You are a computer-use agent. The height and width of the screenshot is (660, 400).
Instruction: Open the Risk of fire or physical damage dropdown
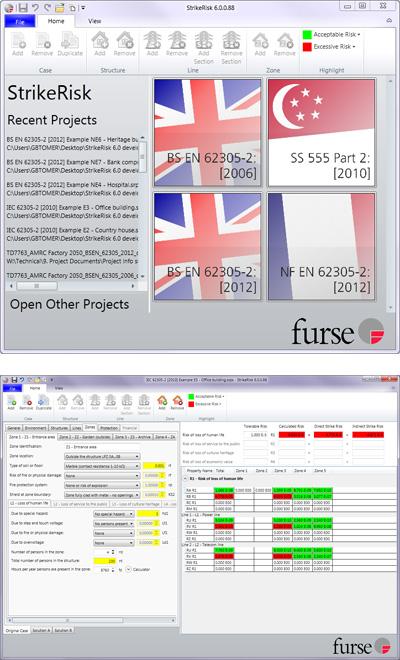(102, 476)
